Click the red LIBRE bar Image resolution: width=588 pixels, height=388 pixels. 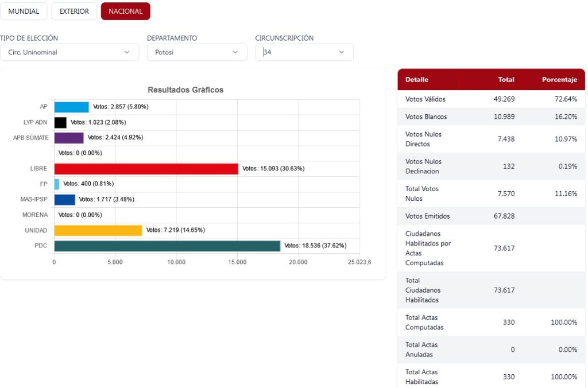point(146,169)
